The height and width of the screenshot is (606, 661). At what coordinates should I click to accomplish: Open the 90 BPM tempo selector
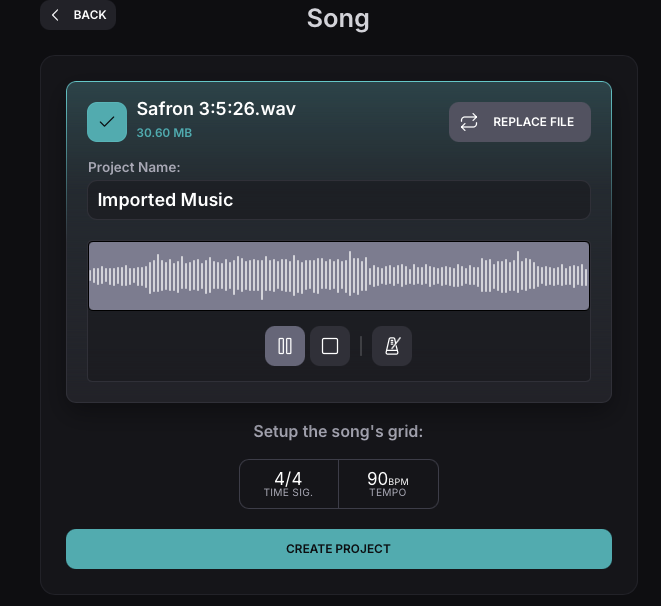388,484
